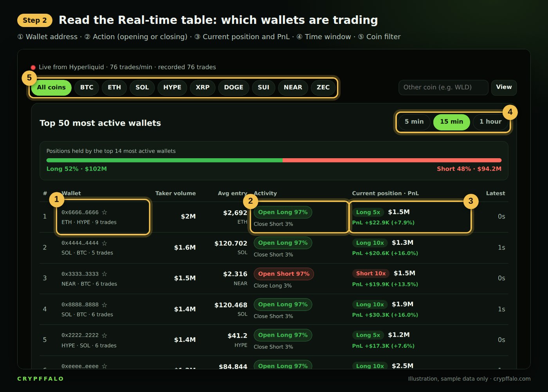This screenshot has width=548, height=392.
Task: Click the Top 50 most active wallets heading
Action: point(100,123)
